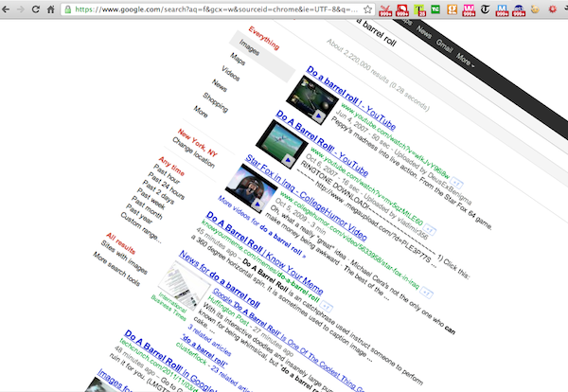Filter results to Past 24 hours
Image resolution: width=568 pixels, height=392 pixels.
[x=166, y=186]
